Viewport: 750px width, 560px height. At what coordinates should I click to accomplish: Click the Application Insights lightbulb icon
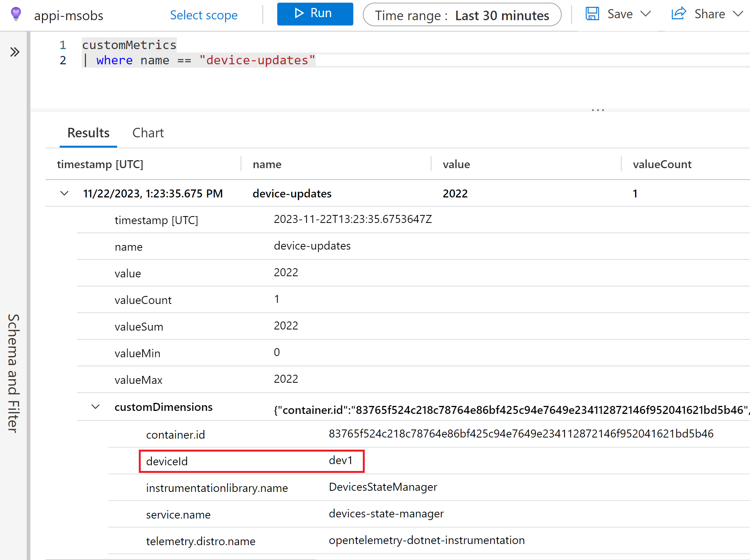(x=16, y=14)
